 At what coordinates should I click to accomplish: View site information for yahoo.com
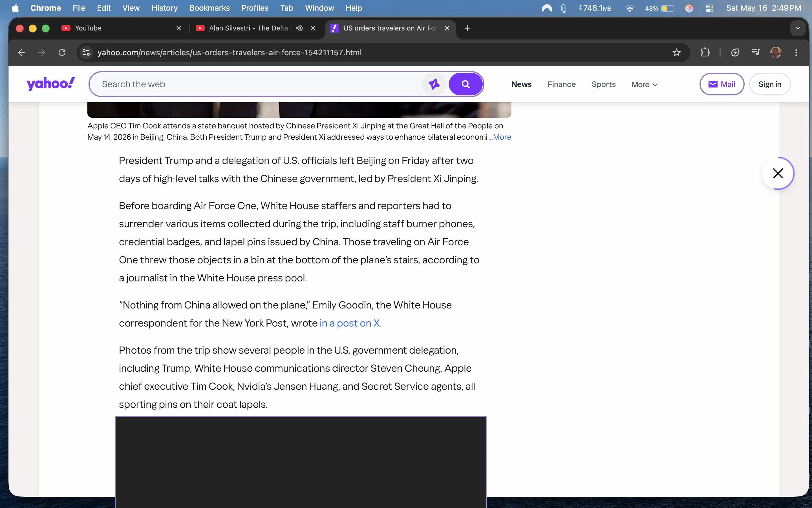coord(86,52)
